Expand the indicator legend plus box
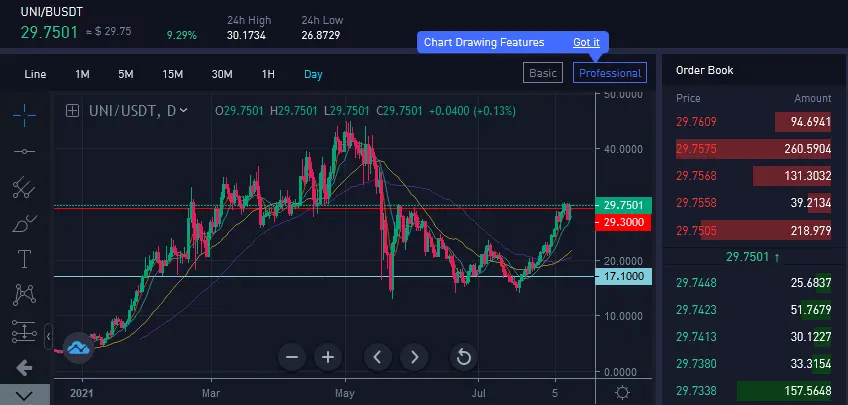This screenshot has height=405, width=848. (x=72, y=111)
